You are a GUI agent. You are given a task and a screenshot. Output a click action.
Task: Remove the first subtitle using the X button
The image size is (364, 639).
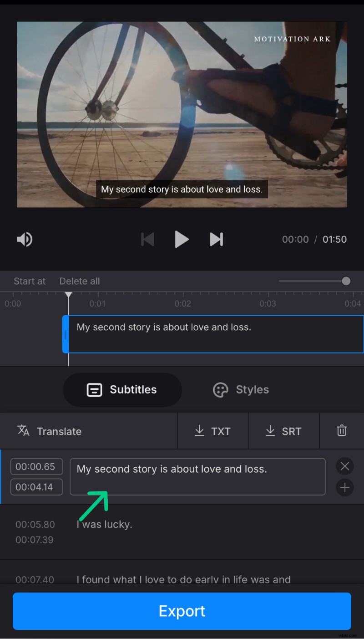[344, 466]
